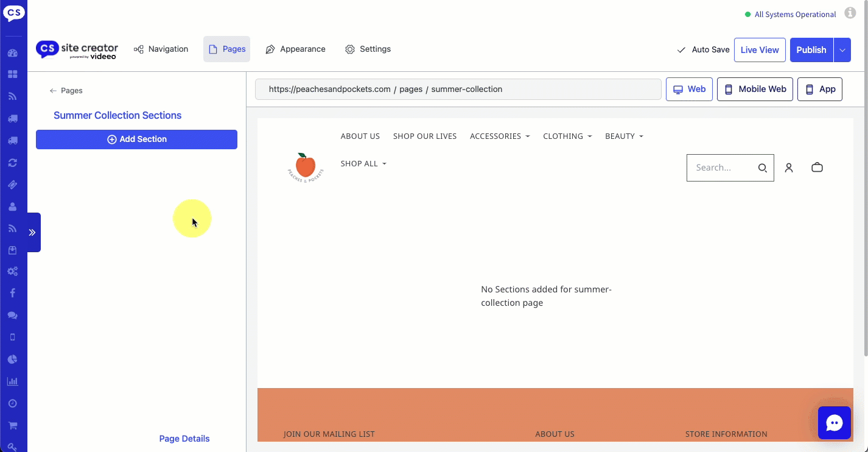
Task: Expand the ACCESSORIES menu in preview
Action: click(x=499, y=136)
